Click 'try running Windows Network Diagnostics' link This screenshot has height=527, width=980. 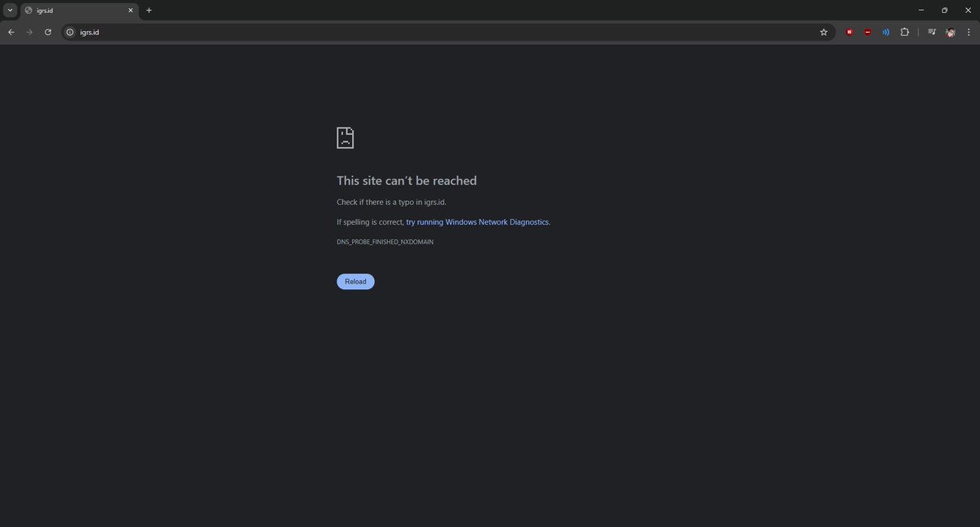[x=478, y=222]
